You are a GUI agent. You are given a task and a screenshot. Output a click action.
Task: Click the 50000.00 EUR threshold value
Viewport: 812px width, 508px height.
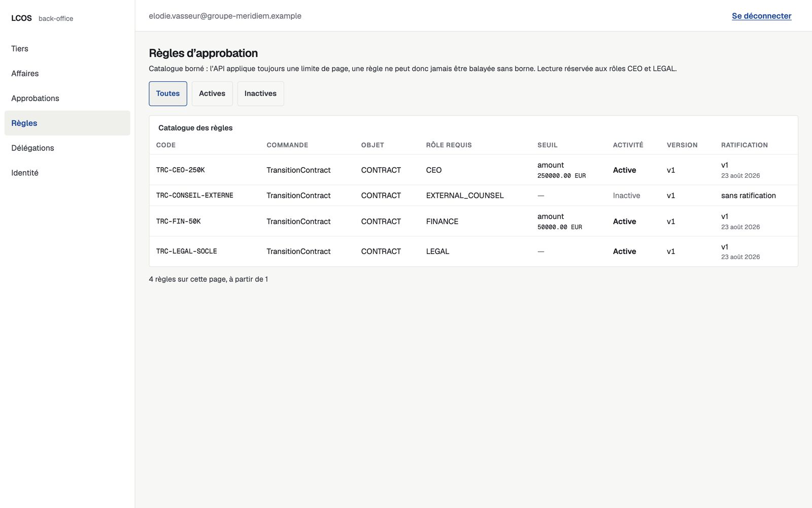pos(560,227)
